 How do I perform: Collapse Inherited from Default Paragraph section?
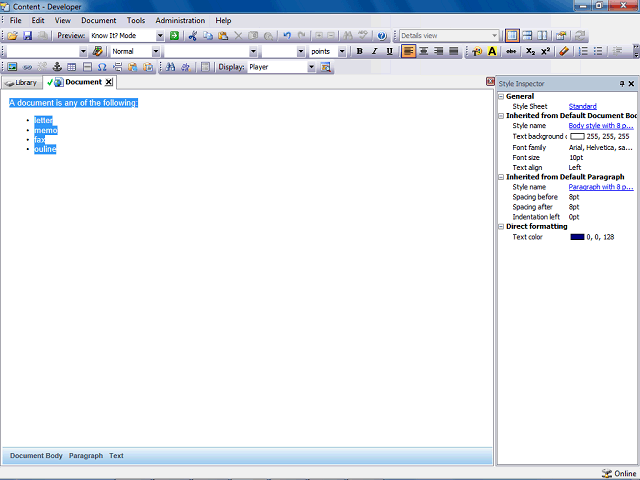(501, 177)
